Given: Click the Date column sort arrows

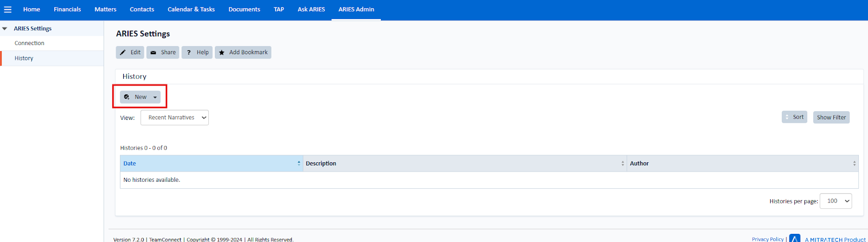Looking at the screenshot, I should tap(299, 163).
